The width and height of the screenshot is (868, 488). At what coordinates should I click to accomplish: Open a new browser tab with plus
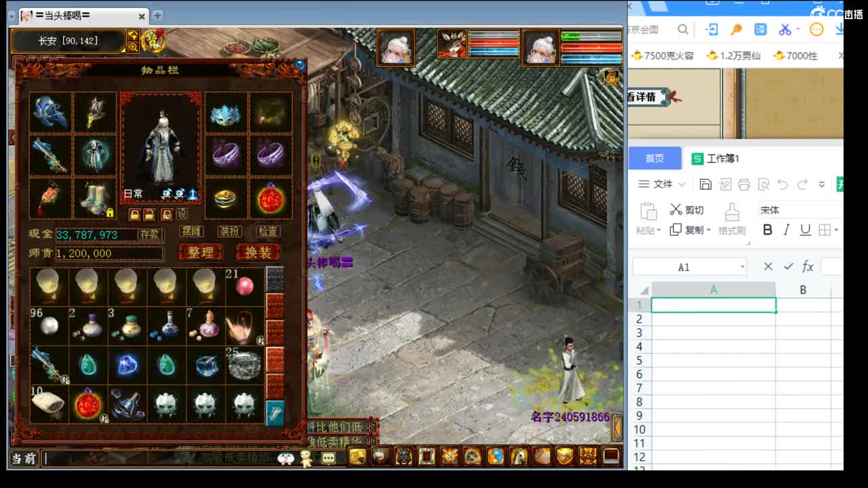tap(157, 15)
